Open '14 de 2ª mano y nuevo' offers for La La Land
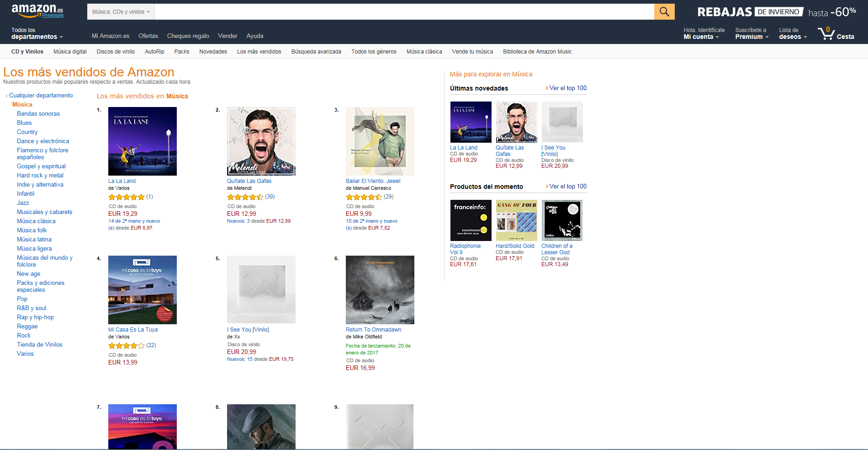The image size is (868, 450). (134, 225)
